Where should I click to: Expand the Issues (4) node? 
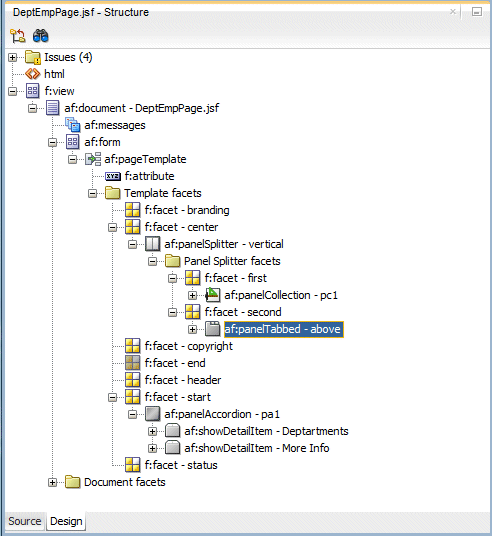tap(13, 57)
